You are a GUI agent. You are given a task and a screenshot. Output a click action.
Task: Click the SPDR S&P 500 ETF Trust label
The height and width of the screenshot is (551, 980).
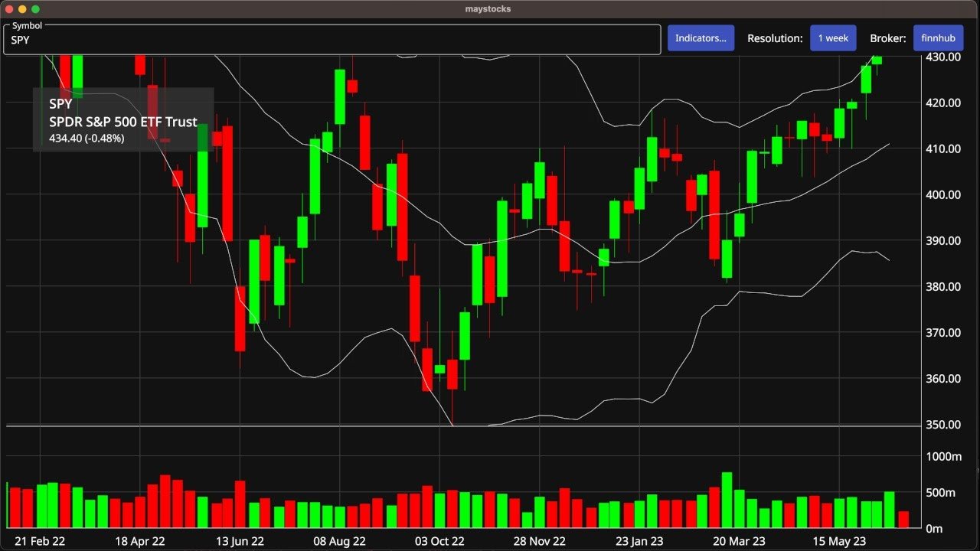pos(123,122)
